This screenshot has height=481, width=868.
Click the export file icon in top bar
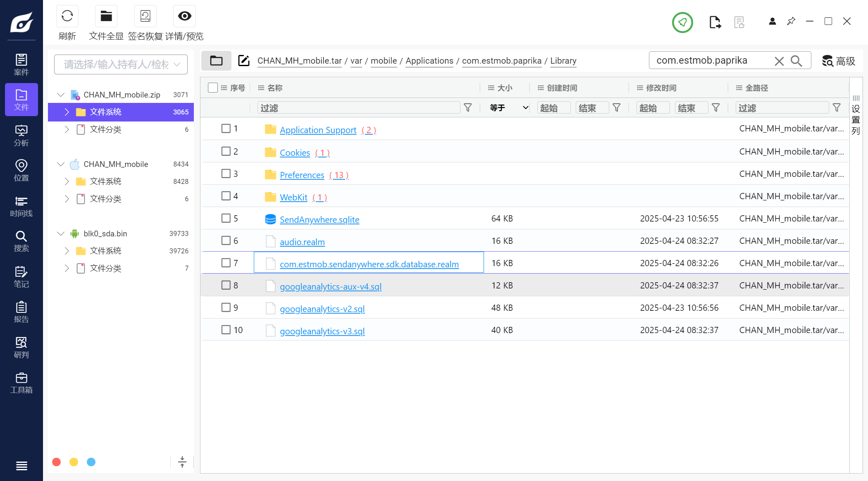pos(715,22)
